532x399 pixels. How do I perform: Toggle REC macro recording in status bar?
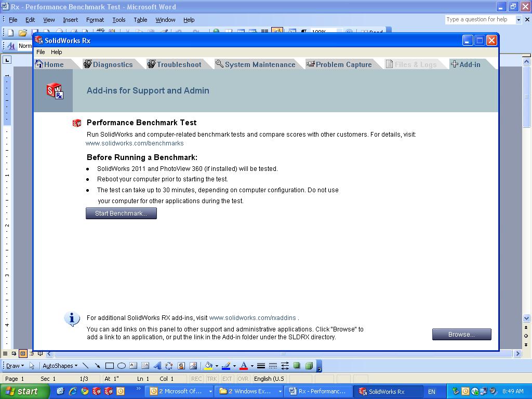tap(196, 379)
